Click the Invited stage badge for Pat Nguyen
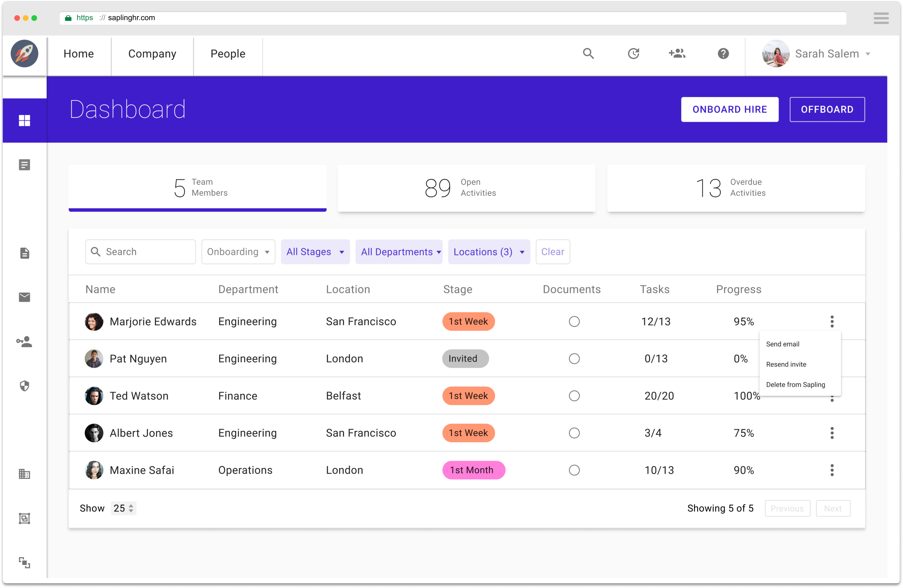The image size is (903, 588). (x=465, y=359)
